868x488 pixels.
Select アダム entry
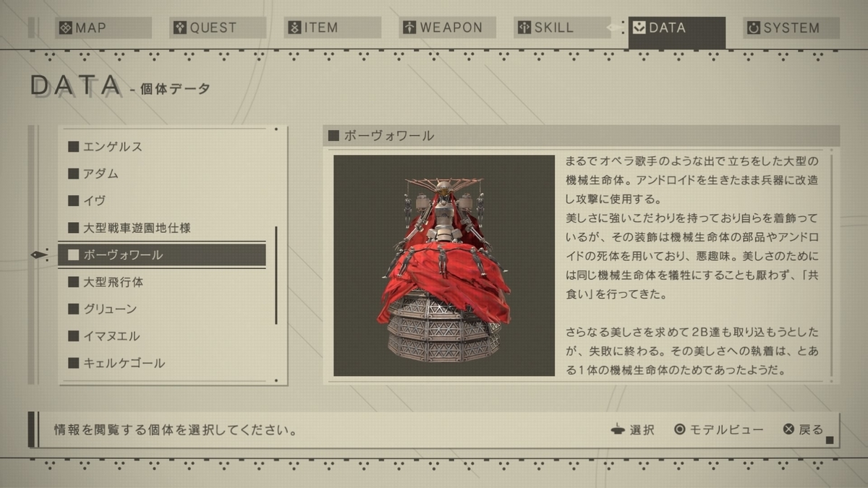162,174
